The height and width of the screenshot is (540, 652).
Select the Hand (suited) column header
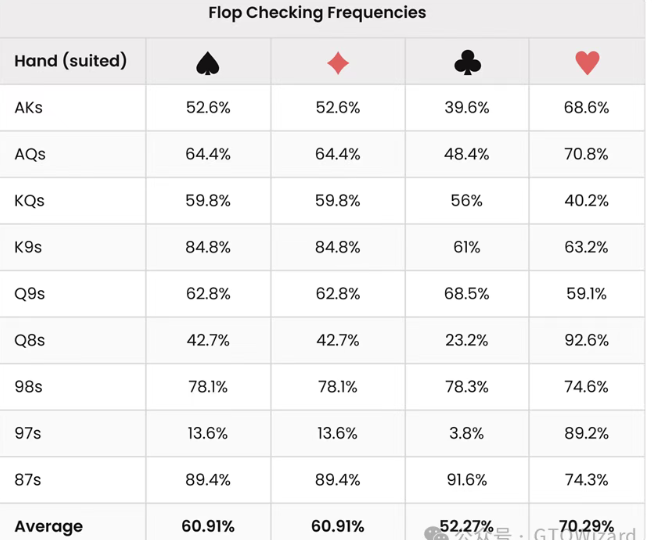[x=70, y=61]
